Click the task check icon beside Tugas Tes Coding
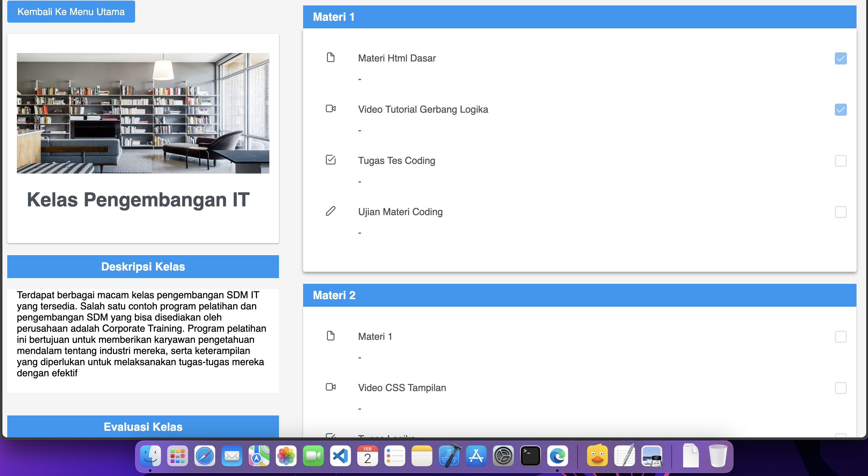 tap(331, 160)
